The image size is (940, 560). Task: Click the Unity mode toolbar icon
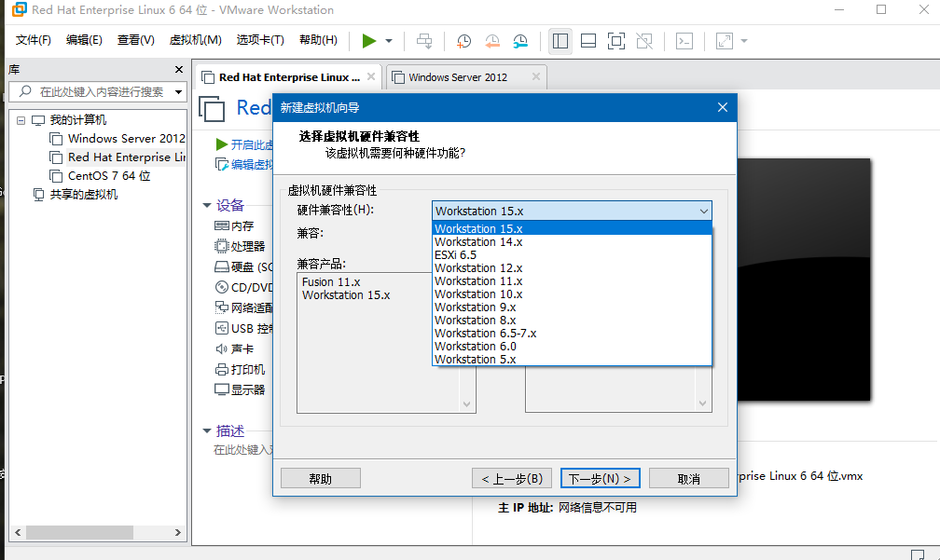tap(644, 41)
